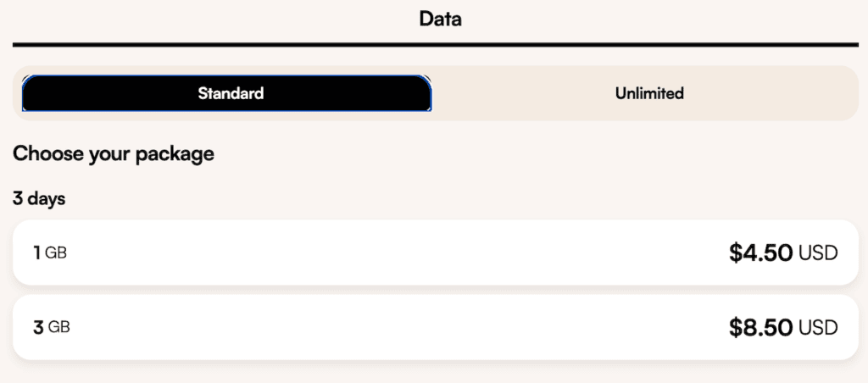This screenshot has width=868, height=383.
Task: Click the word "package" in the heading
Action: 179,154
